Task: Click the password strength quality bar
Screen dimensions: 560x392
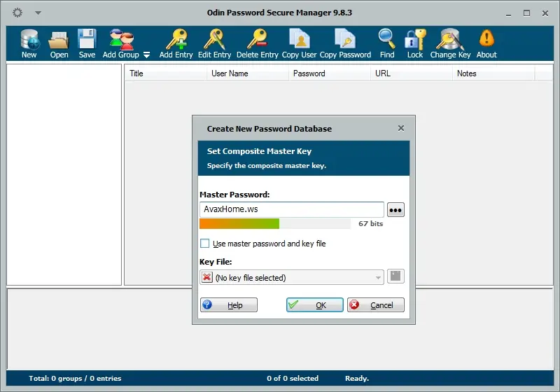Action: (275, 224)
